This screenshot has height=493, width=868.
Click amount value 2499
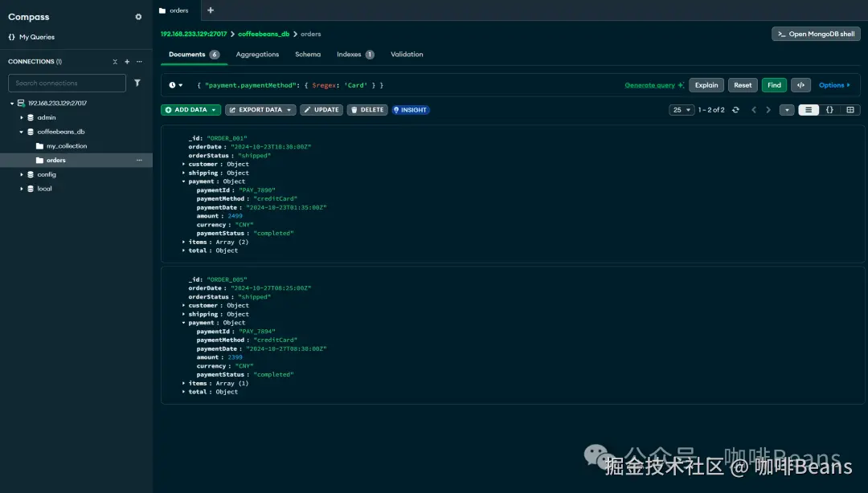[x=235, y=216]
